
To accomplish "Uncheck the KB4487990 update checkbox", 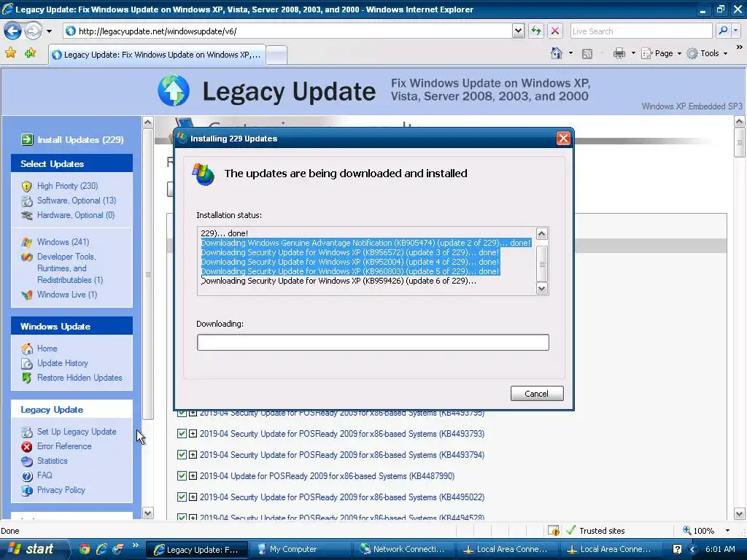I will [x=182, y=475].
